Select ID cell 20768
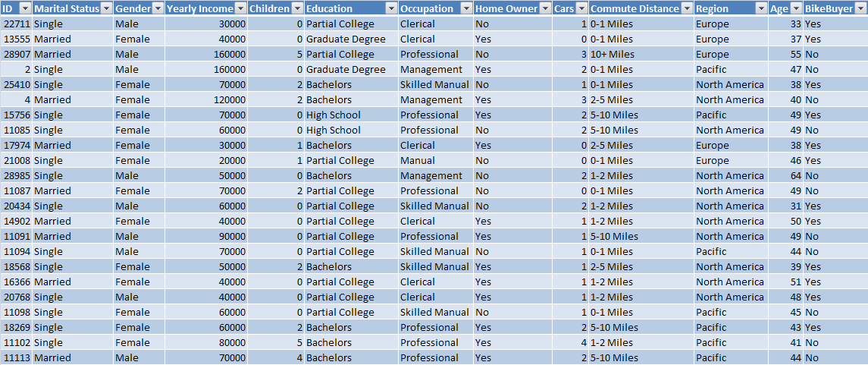This screenshot has width=868, height=365. (x=16, y=297)
